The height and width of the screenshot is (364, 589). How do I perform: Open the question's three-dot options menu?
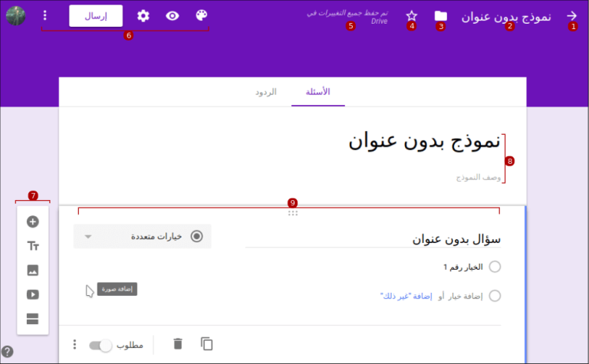pyautogui.click(x=74, y=345)
